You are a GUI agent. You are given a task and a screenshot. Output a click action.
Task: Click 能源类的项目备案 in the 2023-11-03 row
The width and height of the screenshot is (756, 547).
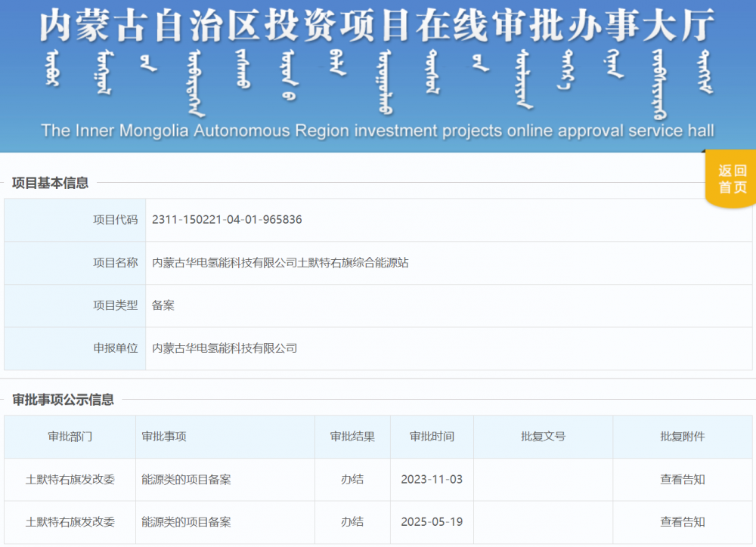[186, 480]
